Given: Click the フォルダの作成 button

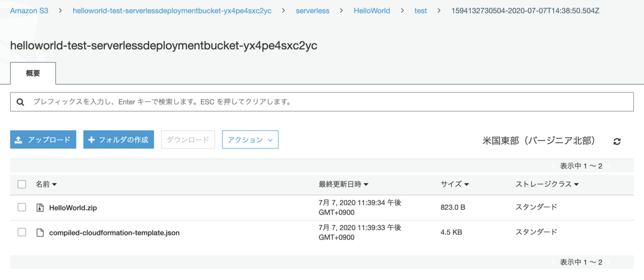Looking at the screenshot, I should tap(119, 140).
